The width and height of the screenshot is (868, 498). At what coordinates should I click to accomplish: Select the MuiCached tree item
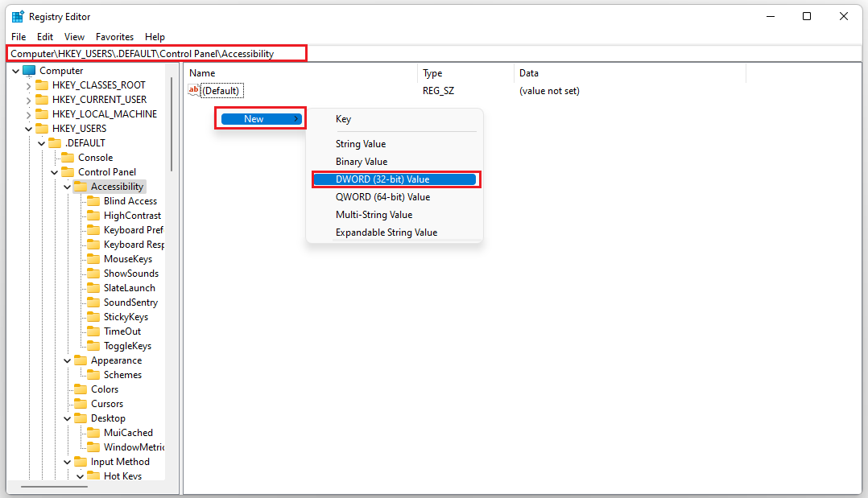click(128, 433)
